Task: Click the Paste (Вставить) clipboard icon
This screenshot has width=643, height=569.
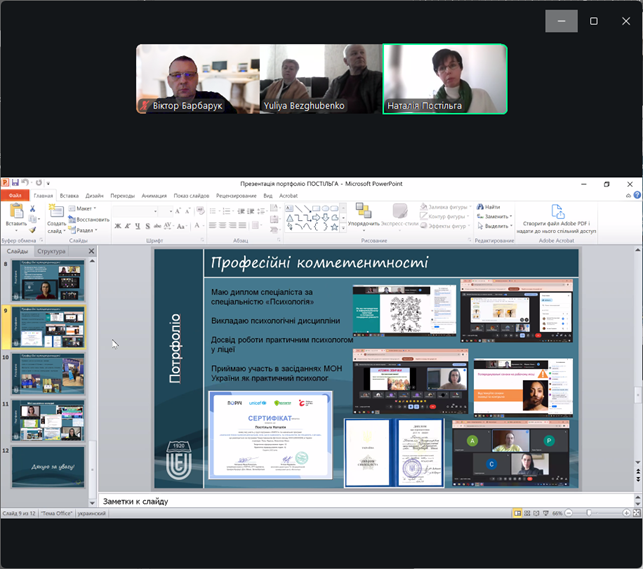Action: point(16,211)
